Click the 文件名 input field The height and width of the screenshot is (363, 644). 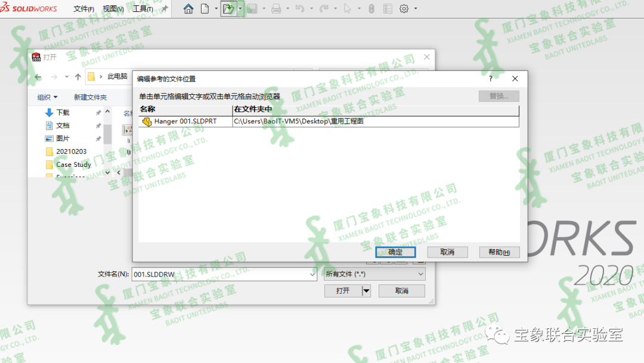pyautogui.click(x=219, y=274)
